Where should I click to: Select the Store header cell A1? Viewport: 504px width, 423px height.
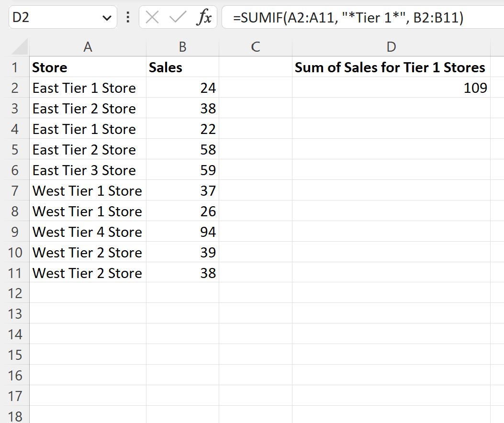tap(88, 67)
